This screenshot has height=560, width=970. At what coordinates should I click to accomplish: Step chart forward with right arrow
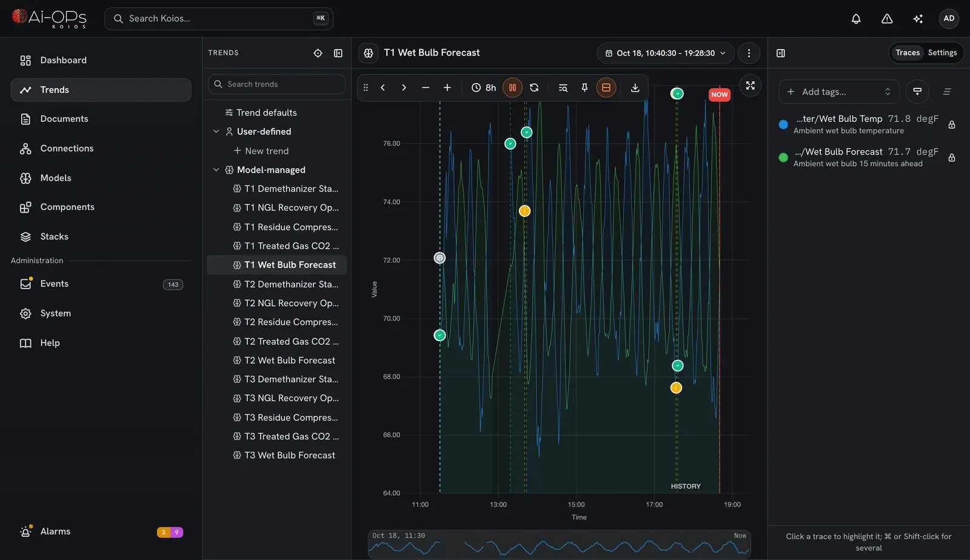[404, 88]
